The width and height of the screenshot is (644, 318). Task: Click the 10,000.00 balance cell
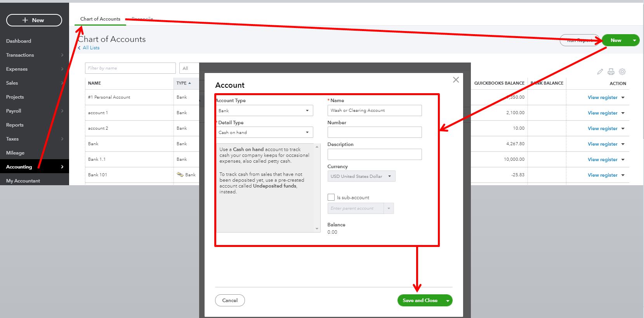514,160
